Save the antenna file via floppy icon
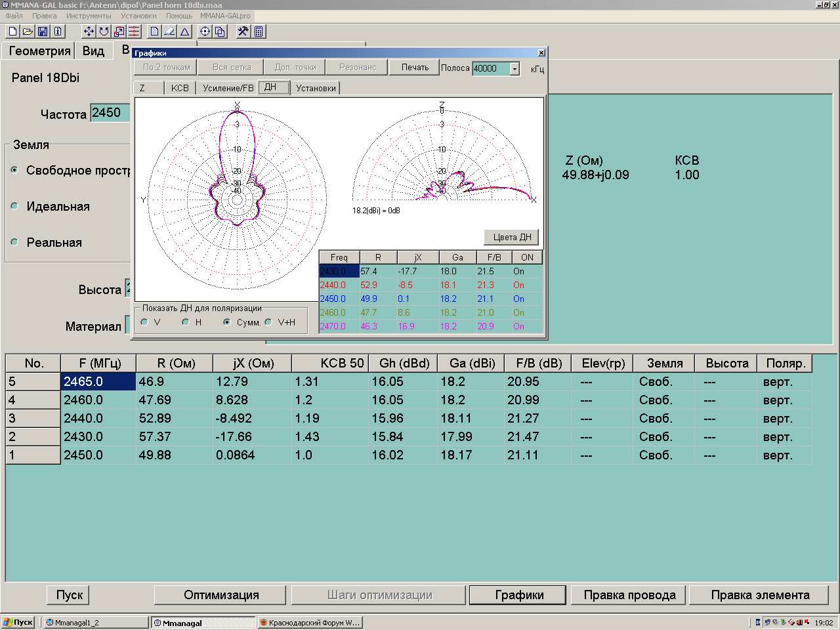Viewport: 840px width, 630px height. pyautogui.click(x=43, y=31)
